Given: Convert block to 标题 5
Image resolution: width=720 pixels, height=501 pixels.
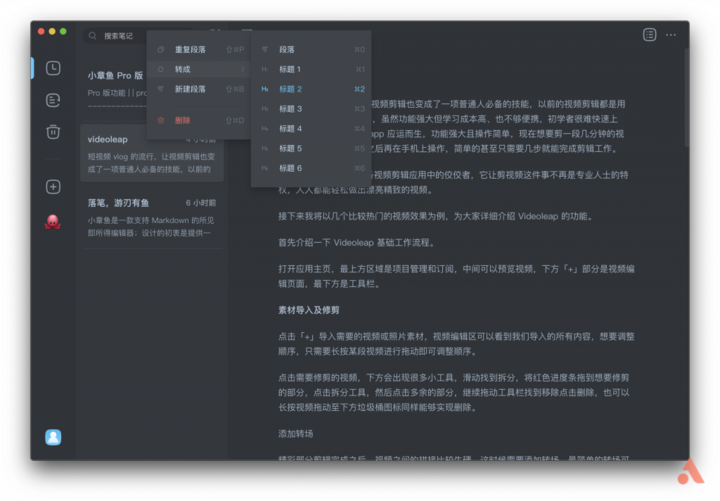Looking at the screenshot, I should point(311,148).
